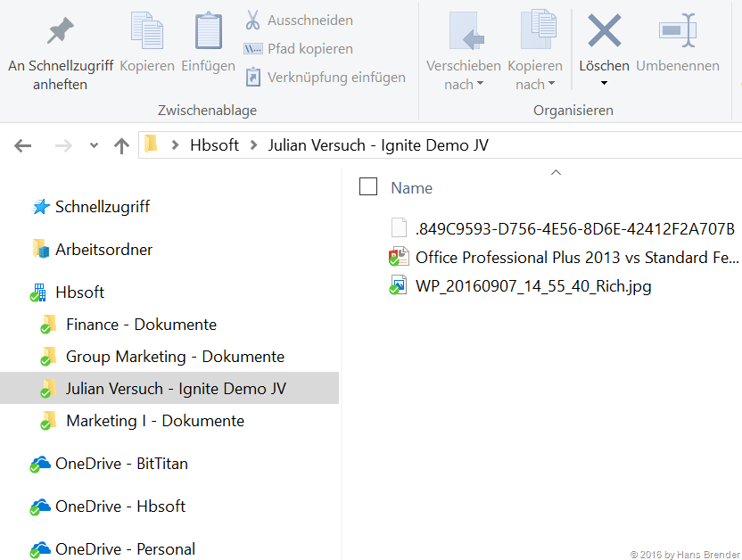The height and width of the screenshot is (560, 742).
Task: Click the red X Löschen icon
Action: click(x=604, y=32)
